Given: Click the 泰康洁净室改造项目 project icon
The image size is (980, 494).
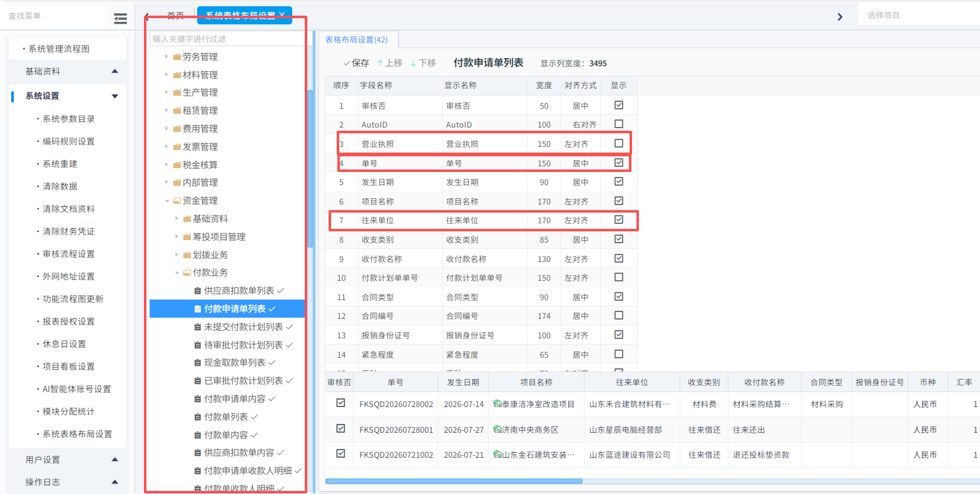Looking at the screenshot, I should [498, 404].
